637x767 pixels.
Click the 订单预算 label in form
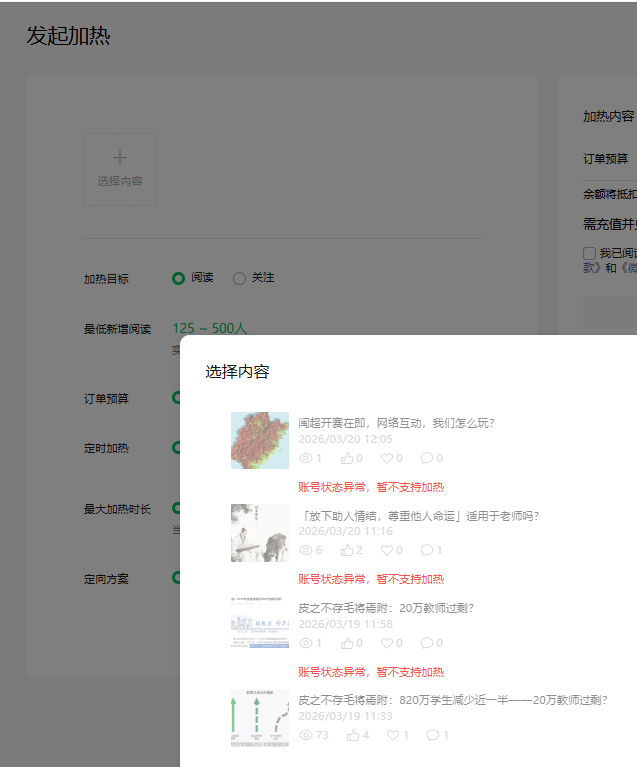(x=106, y=399)
